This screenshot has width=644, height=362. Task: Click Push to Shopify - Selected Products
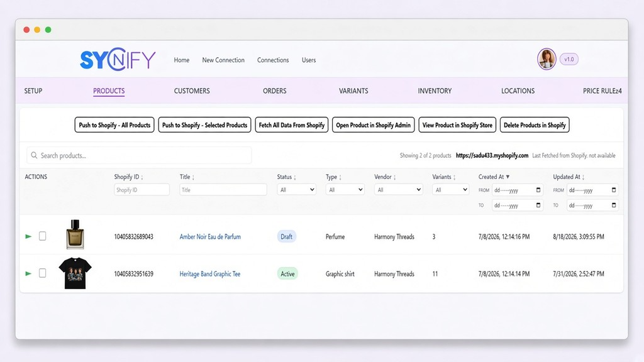coord(204,125)
